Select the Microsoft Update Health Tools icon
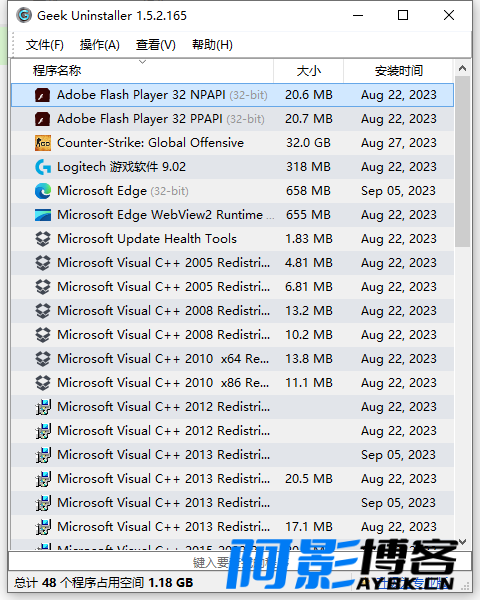This screenshot has height=600, width=480. [x=42, y=239]
